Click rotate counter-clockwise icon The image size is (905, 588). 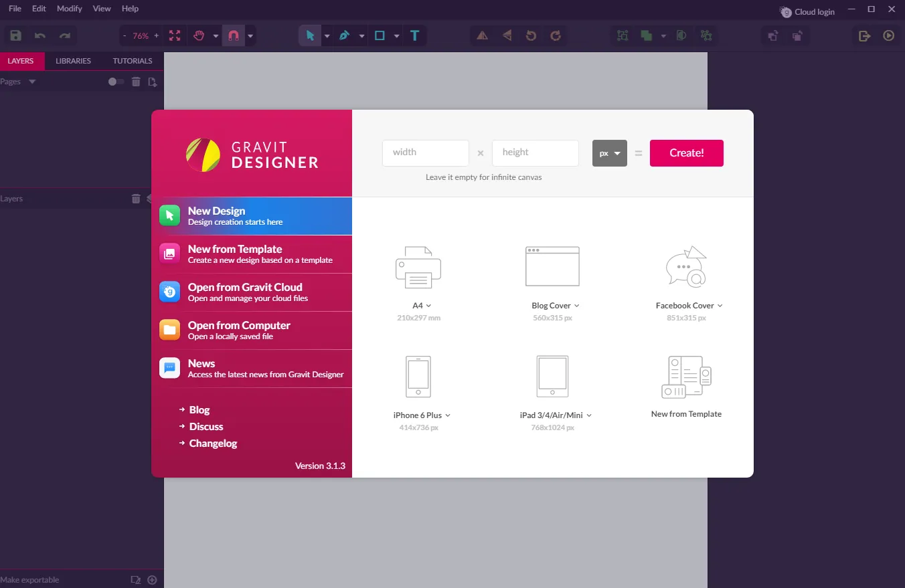point(531,35)
